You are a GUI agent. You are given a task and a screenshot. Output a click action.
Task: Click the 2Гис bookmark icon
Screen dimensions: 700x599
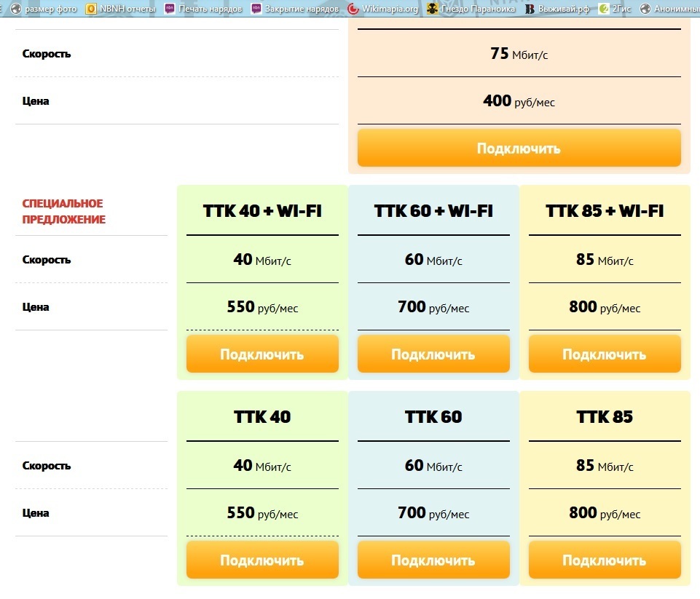[603, 9]
